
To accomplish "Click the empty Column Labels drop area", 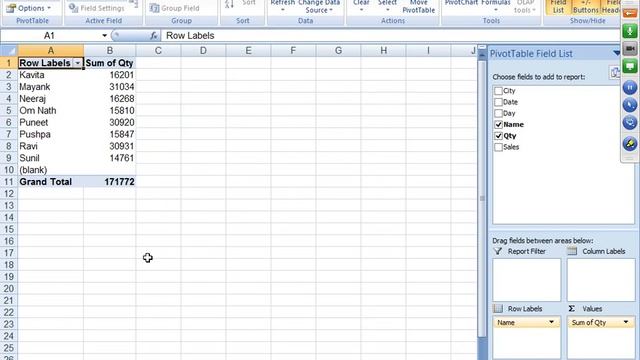I will point(601,280).
